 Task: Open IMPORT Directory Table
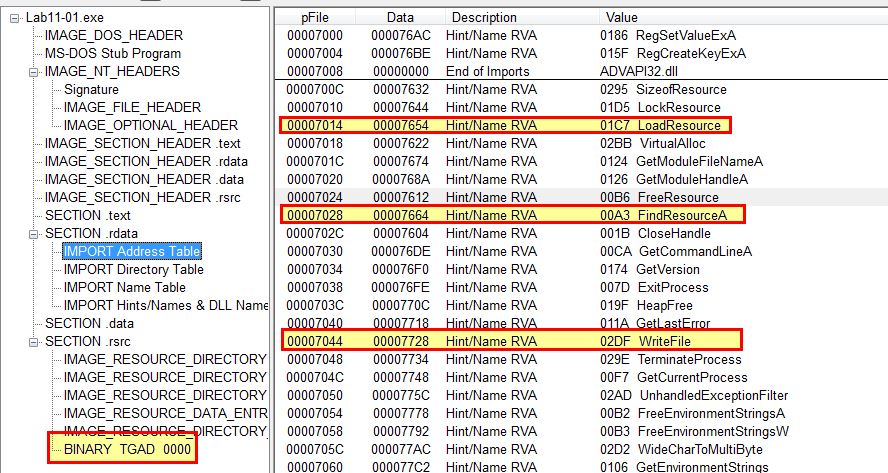pos(134,269)
